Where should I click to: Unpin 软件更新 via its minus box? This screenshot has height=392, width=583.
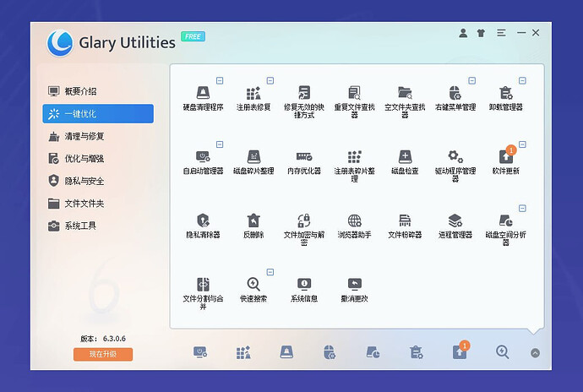point(522,144)
